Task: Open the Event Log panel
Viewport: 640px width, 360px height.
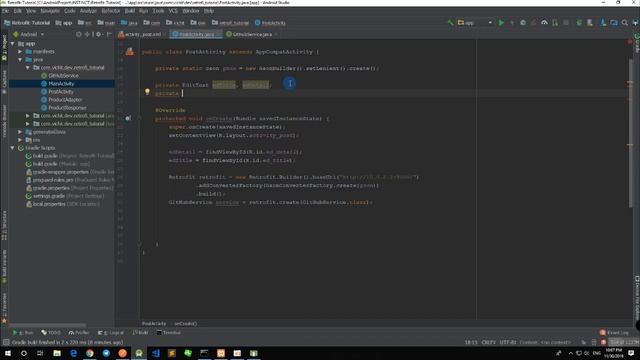Action: pos(614,333)
